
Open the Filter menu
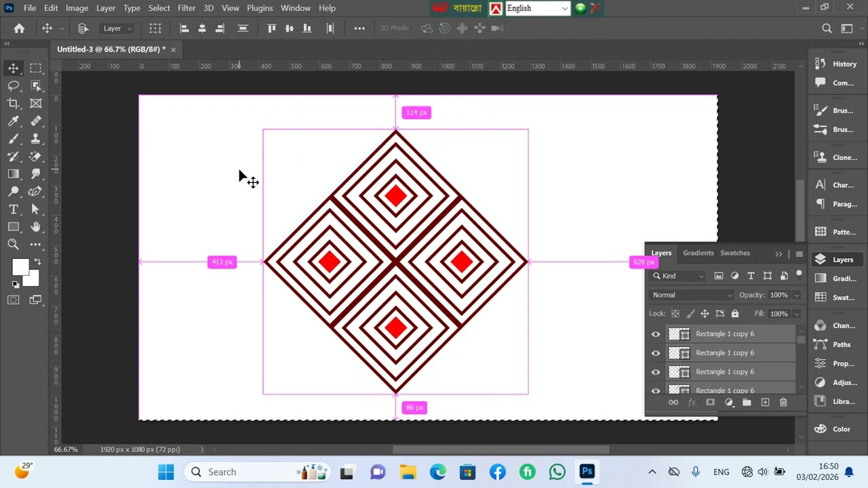pos(186,8)
